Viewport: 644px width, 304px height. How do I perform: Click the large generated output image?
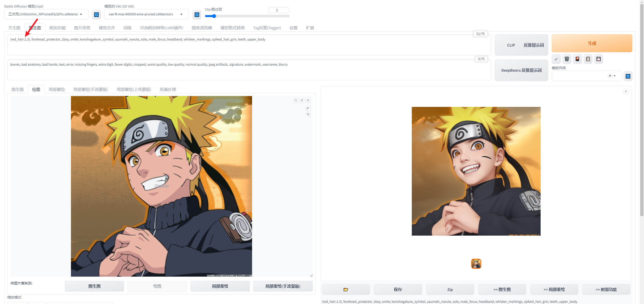(x=476, y=171)
